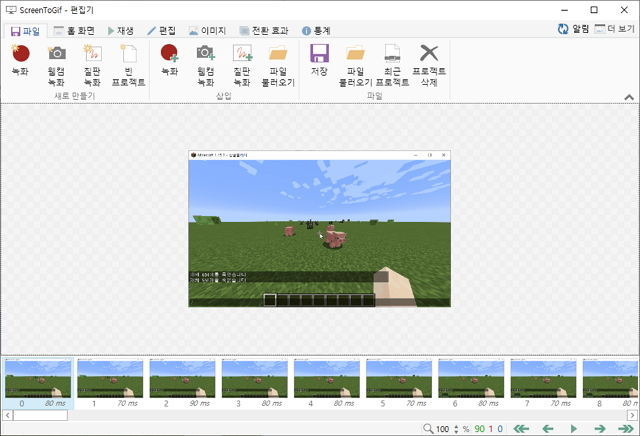Start a new recording in New group
The image size is (640, 436).
tap(20, 60)
